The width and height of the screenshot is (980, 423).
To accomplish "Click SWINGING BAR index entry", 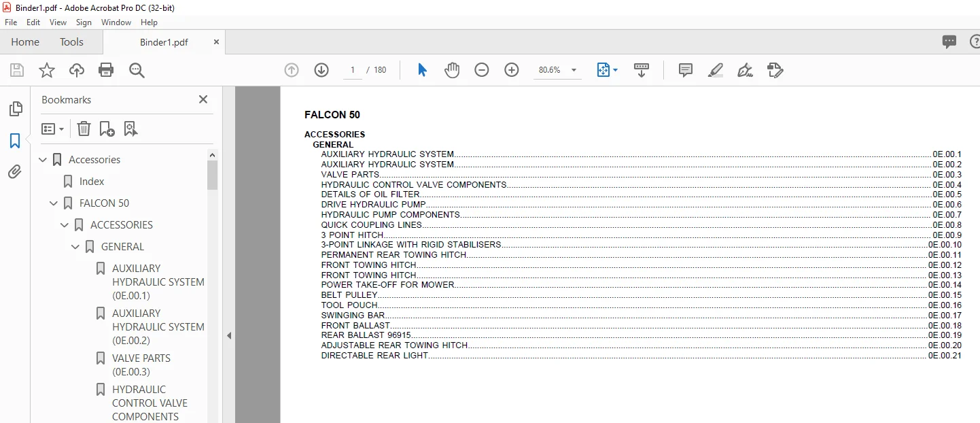I will tap(353, 316).
